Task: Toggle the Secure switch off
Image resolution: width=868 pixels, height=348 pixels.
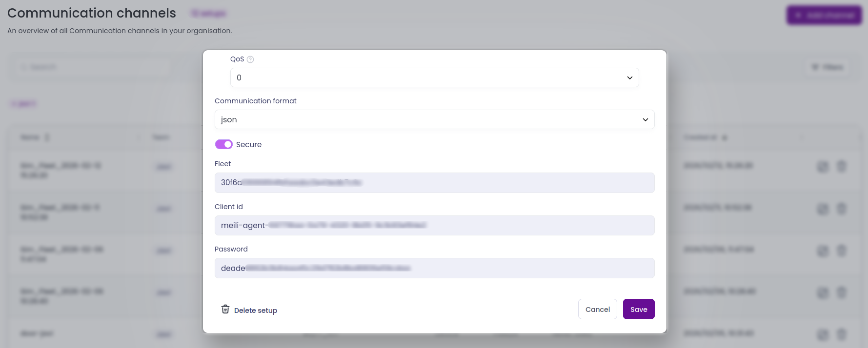Action: (224, 144)
